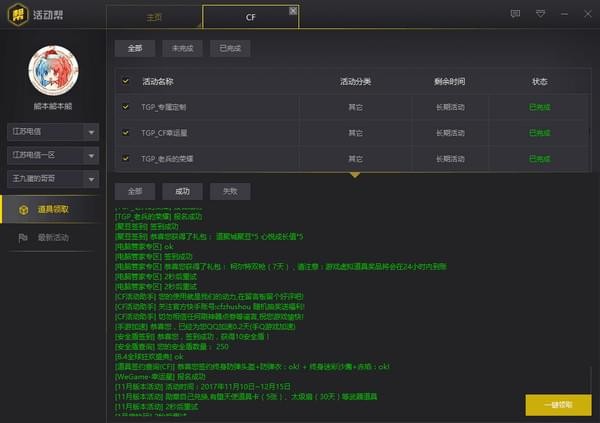
Task: Open the 江苏电信一区 server dropdown
Action: (x=53, y=155)
